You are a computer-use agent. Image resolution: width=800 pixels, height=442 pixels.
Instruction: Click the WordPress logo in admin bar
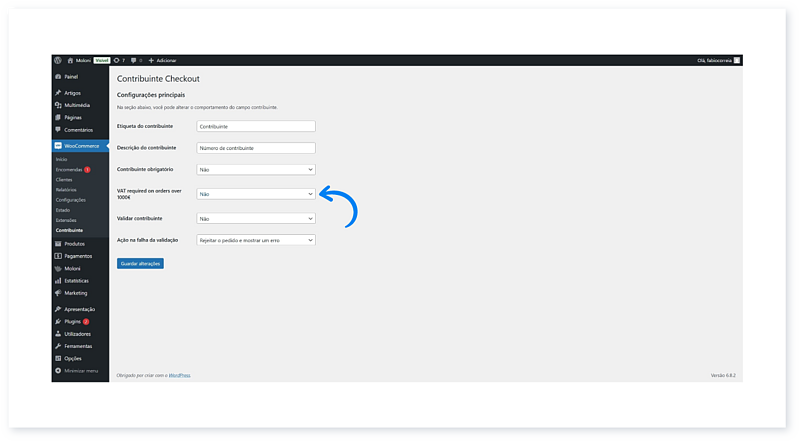tap(59, 60)
